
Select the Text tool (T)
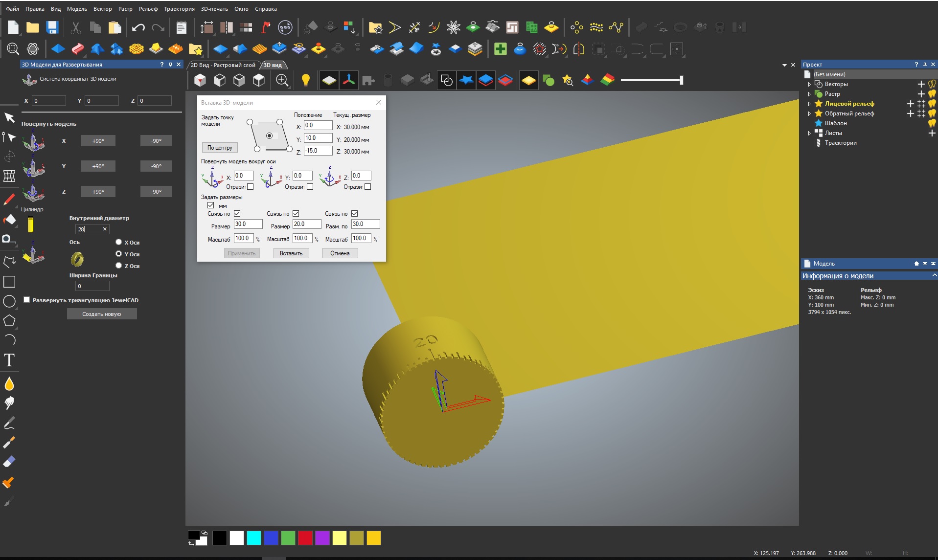[9, 360]
